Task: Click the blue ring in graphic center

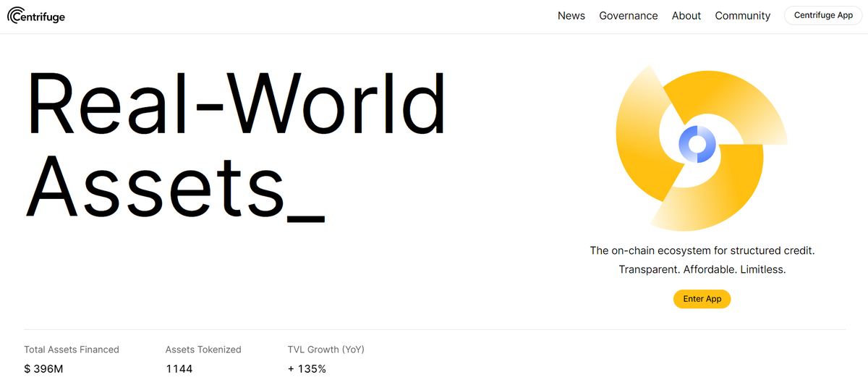Action: tap(697, 145)
